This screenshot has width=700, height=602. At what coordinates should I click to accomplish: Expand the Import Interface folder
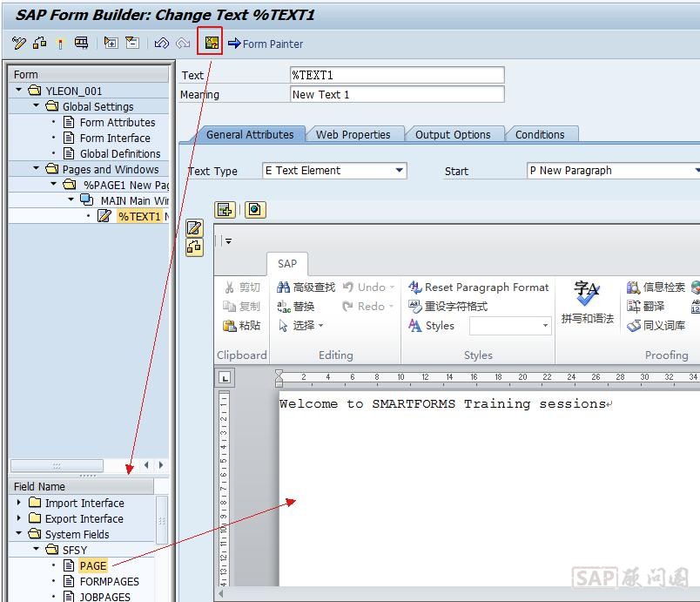pyautogui.click(x=19, y=503)
